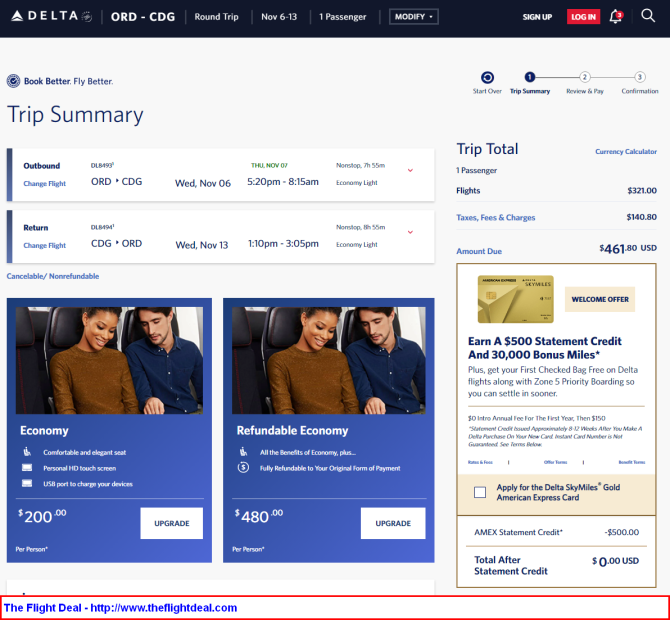670x620 pixels.
Task: Open the MODIFY dropdown
Action: coord(414,17)
